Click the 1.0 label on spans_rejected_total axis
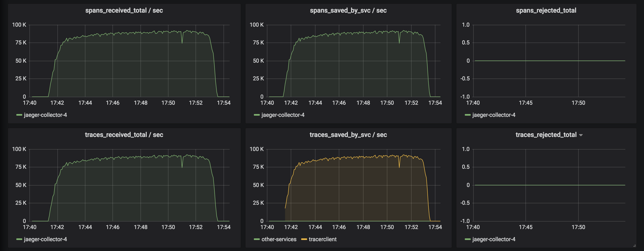The image size is (644, 251). (x=466, y=25)
